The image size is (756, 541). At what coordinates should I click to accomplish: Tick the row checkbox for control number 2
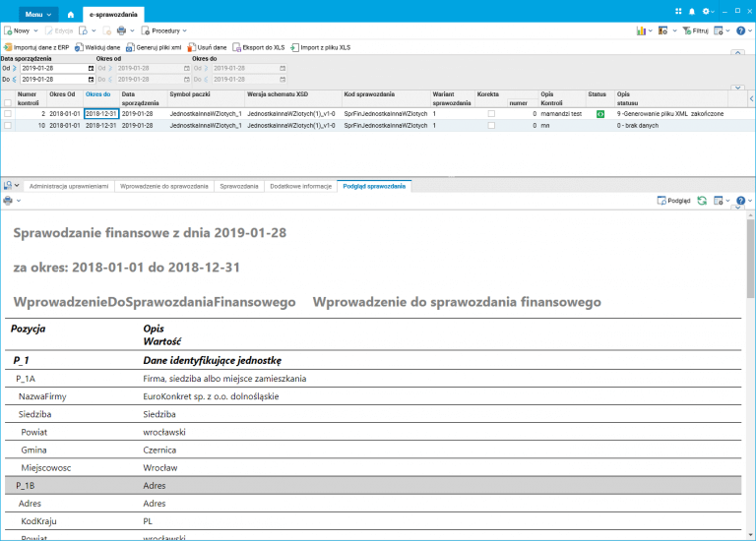pos(8,114)
